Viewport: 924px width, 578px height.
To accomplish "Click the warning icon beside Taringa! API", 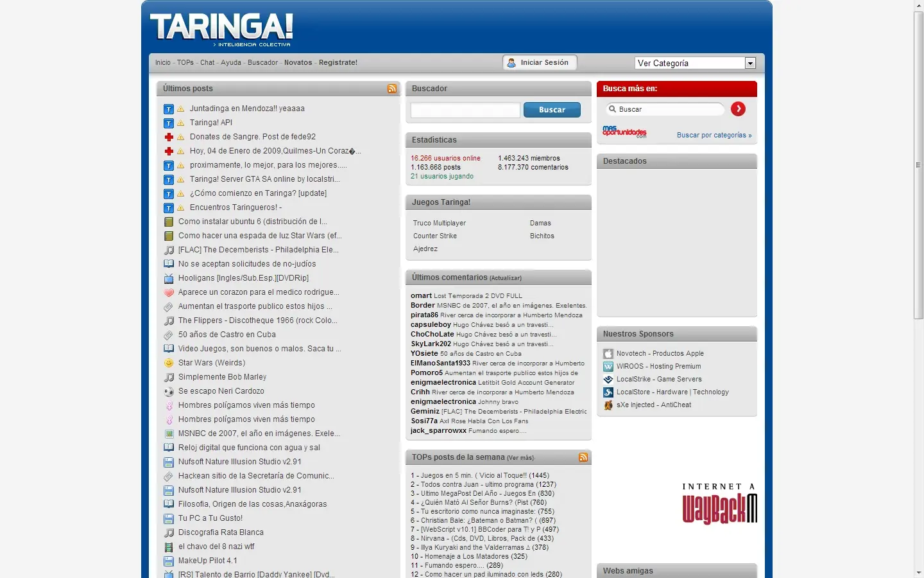I will (181, 123).
